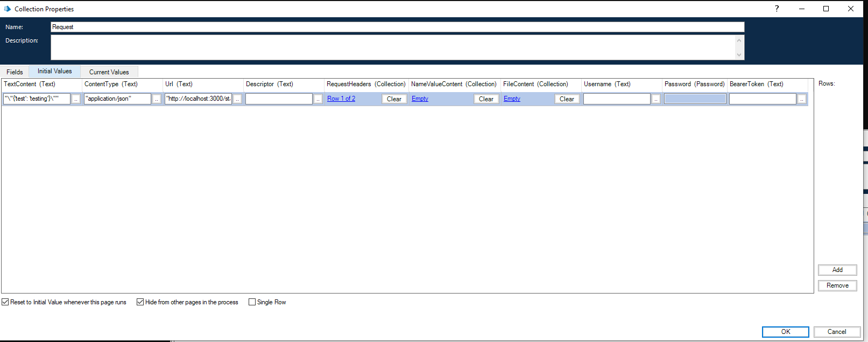The image size is (868, 342).
Task: Click the RequestHeaders (Collection) column header
Action: click(366, 85)
